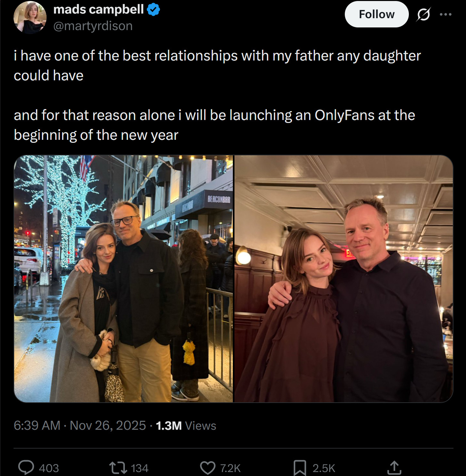466x476 pixels.
Task: Open the share upload icon
Action: (394, 468)
